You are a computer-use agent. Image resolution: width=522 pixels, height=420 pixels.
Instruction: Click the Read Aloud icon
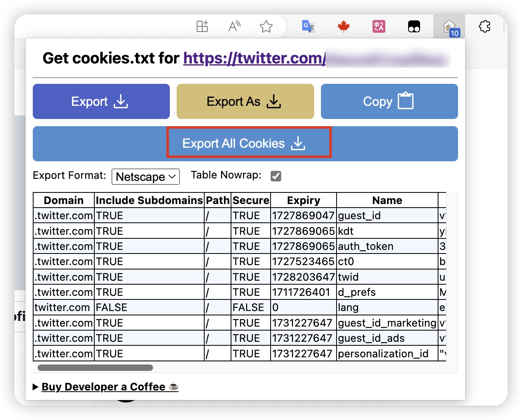click(x=234, y=26)
